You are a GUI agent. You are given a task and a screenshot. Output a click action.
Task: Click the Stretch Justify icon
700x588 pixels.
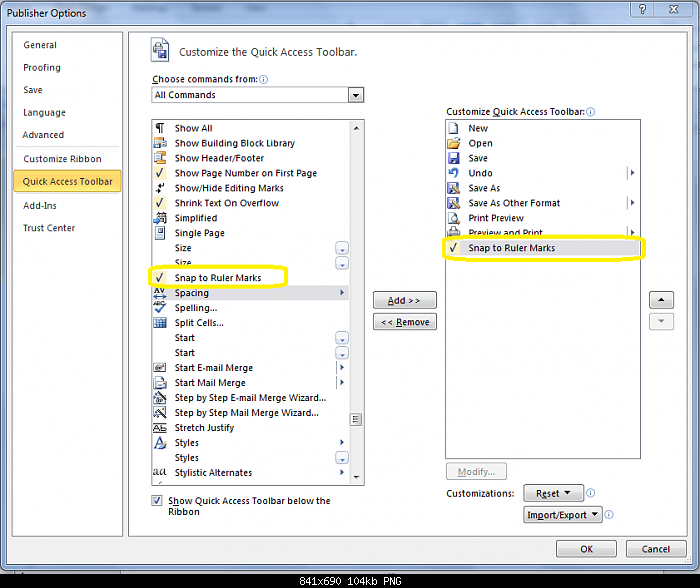tap(160, 428)
